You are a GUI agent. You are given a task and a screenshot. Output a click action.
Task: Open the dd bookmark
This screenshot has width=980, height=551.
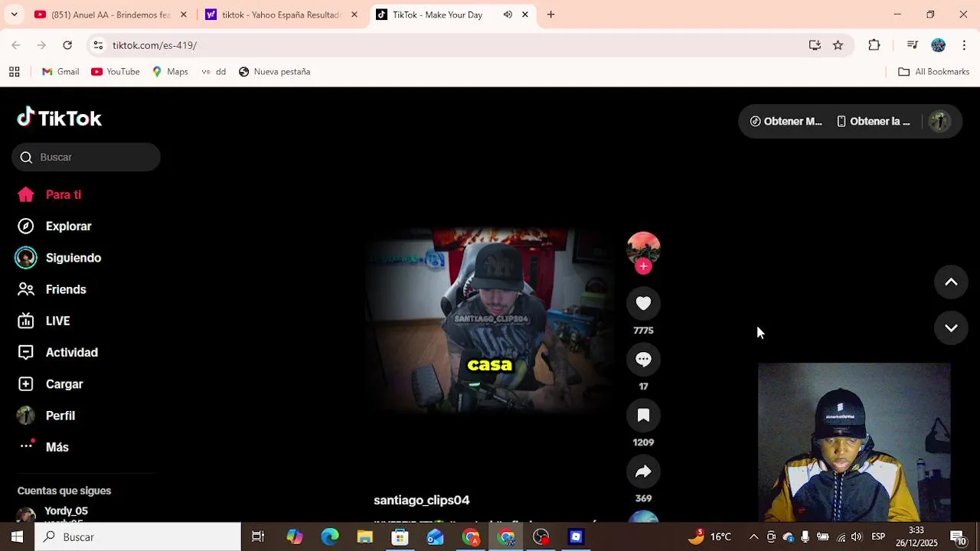(214, 72)
